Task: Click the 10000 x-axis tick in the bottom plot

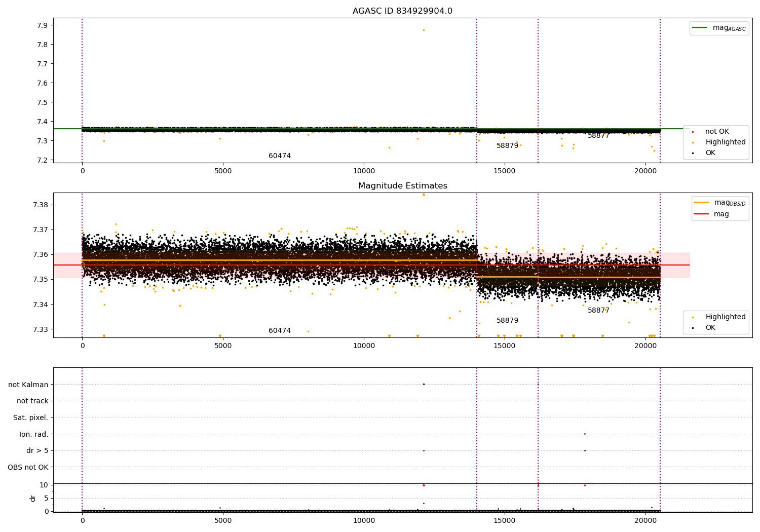Action: point(364,521)
